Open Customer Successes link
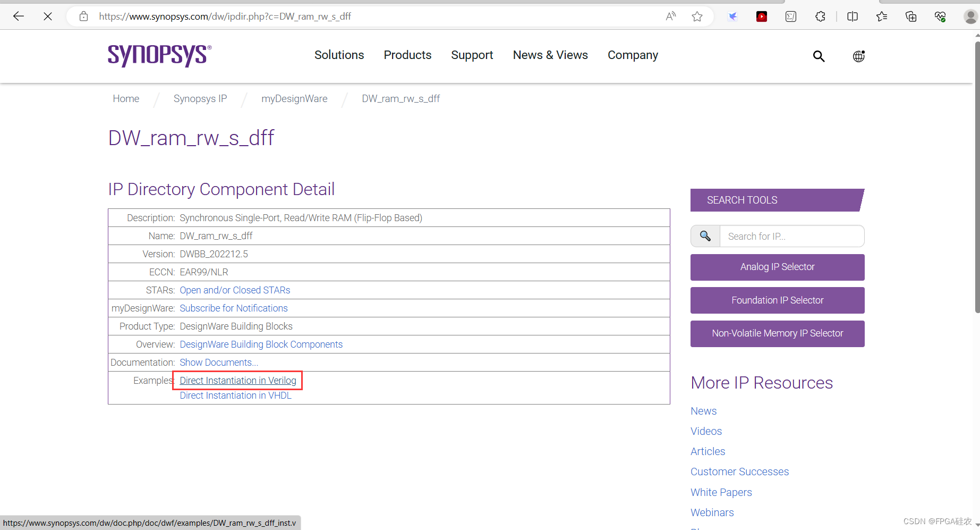This screenshot has height=530, width=980. 739,472
